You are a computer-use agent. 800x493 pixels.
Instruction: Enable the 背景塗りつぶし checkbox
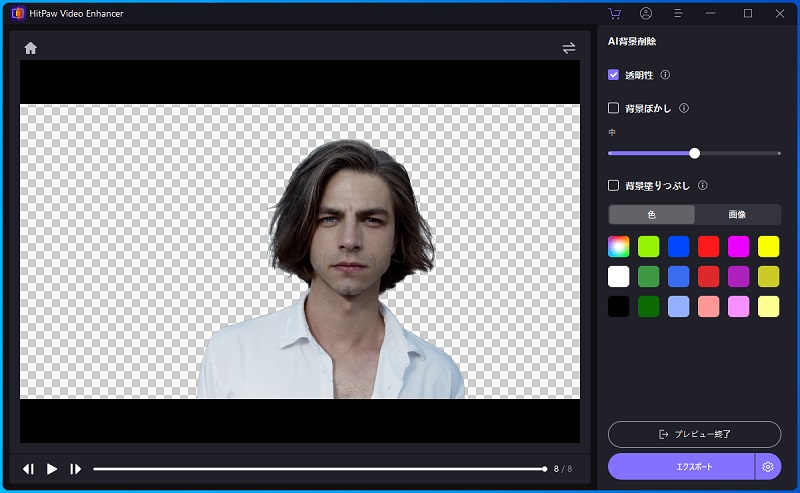(614, 185)
